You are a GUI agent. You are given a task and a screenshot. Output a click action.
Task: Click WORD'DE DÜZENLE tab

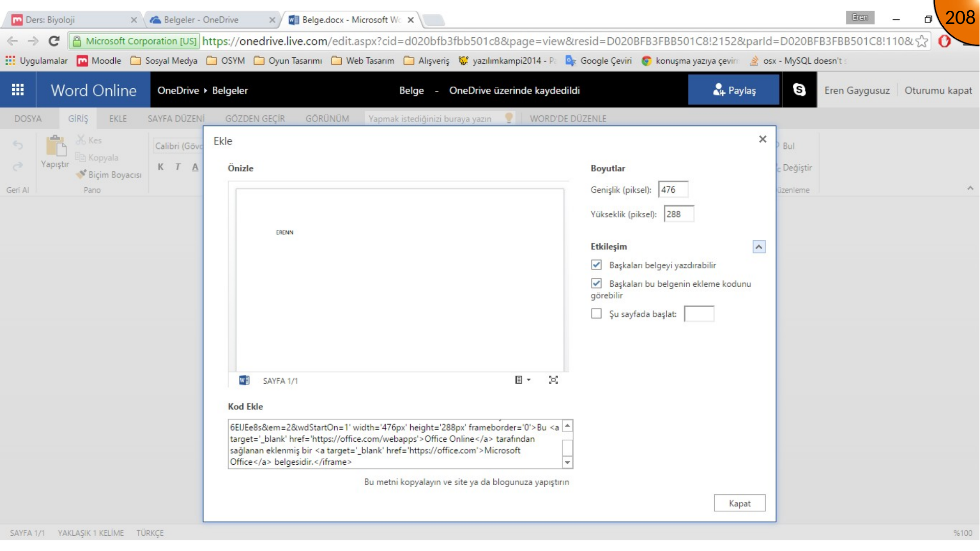568,118
